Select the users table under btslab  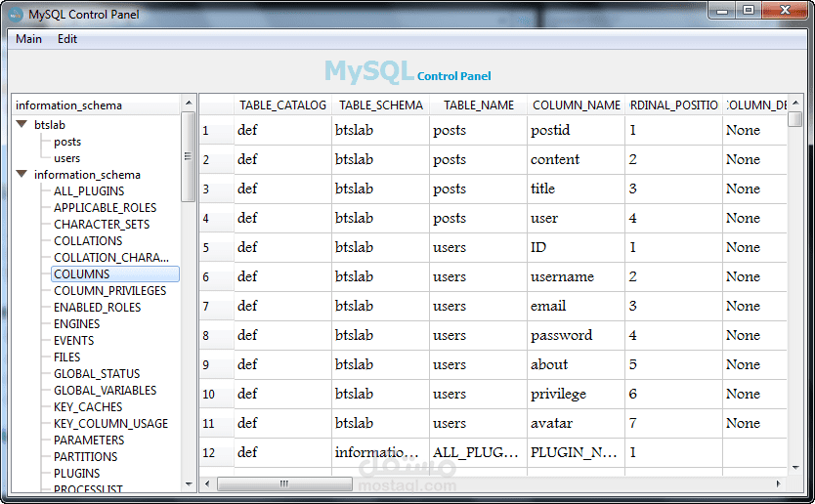[67, 158]
